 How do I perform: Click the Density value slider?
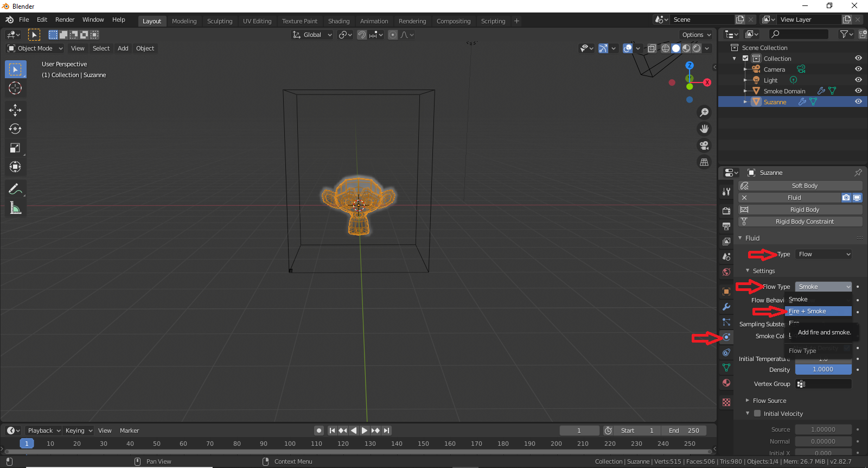tap(824, 369)
